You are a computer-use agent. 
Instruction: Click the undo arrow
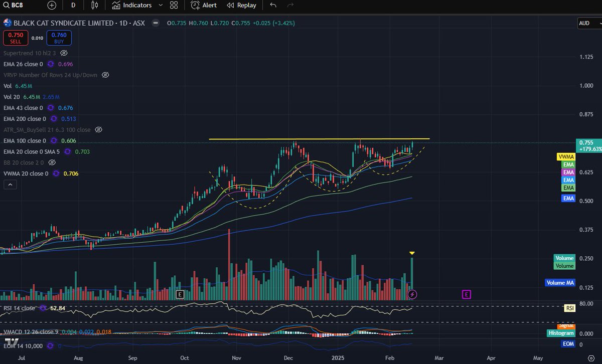tap(273, 5)
